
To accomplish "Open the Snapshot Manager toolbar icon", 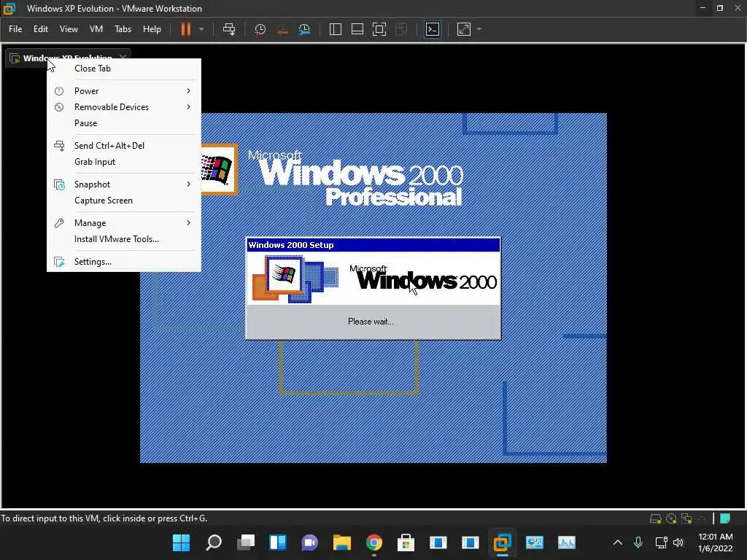I will (304, 29).
